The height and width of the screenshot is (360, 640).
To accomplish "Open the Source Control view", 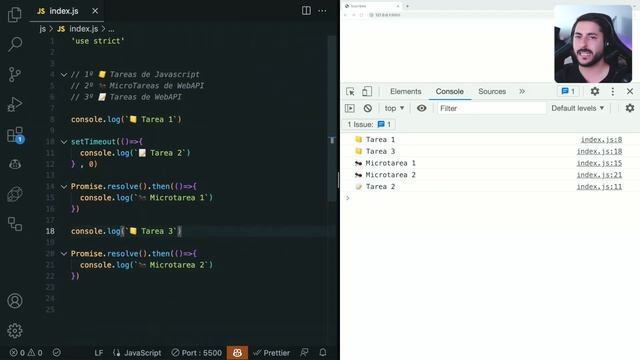I will pyautogui.click(x=15, y=74).
